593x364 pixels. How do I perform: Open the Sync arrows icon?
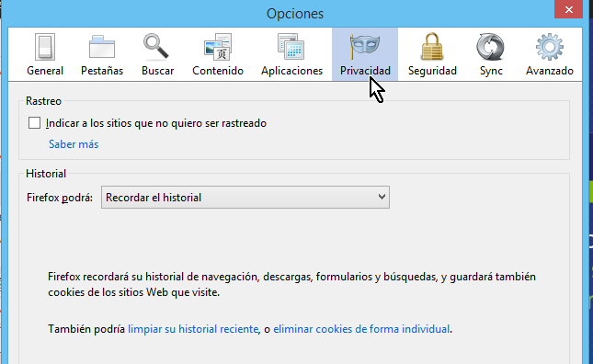491,47
